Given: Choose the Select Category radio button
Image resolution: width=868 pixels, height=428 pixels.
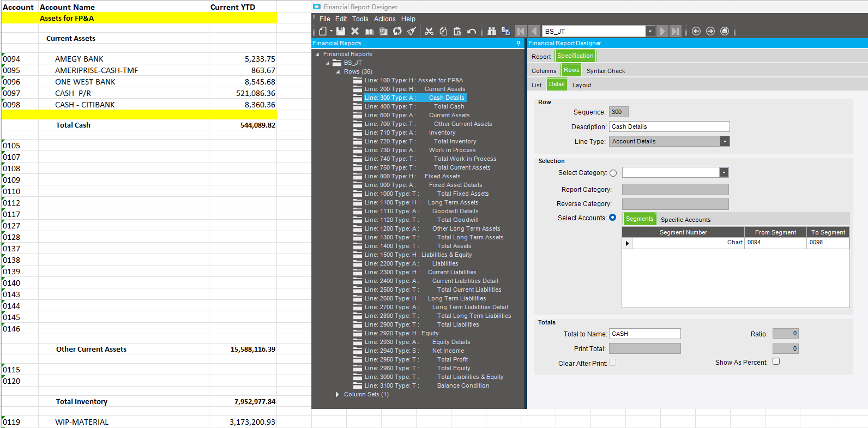Looking at the screenshot, I should pos(613,173).
